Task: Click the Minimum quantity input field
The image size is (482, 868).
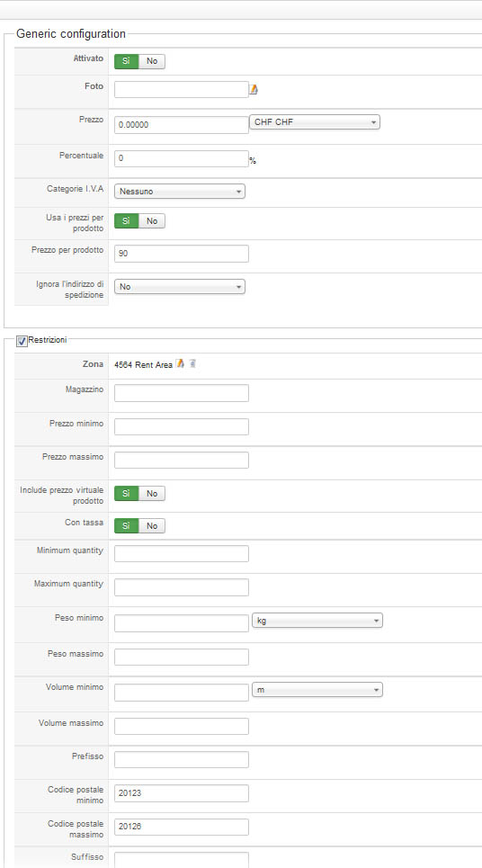Action: tap(182, 553)
